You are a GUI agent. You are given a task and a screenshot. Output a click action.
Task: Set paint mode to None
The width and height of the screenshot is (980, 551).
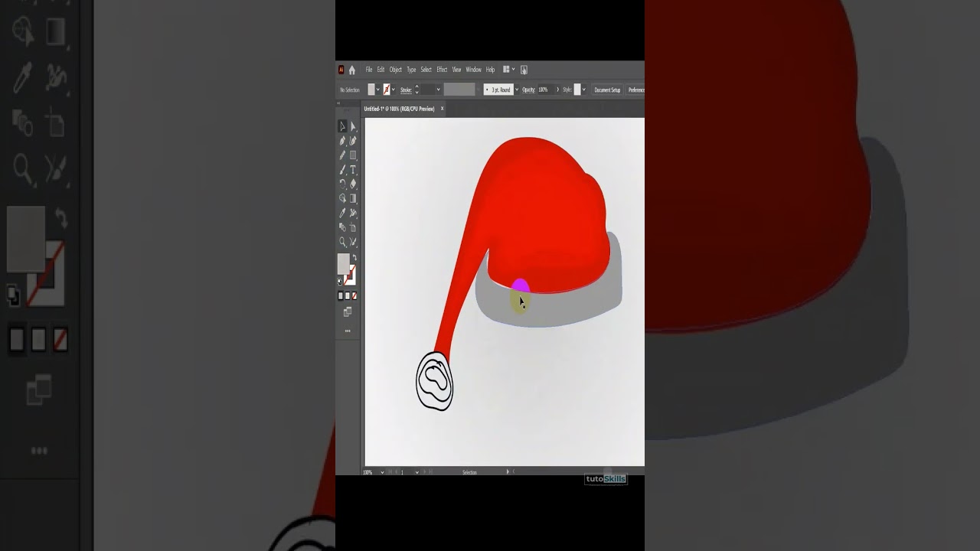coord(354,295)
